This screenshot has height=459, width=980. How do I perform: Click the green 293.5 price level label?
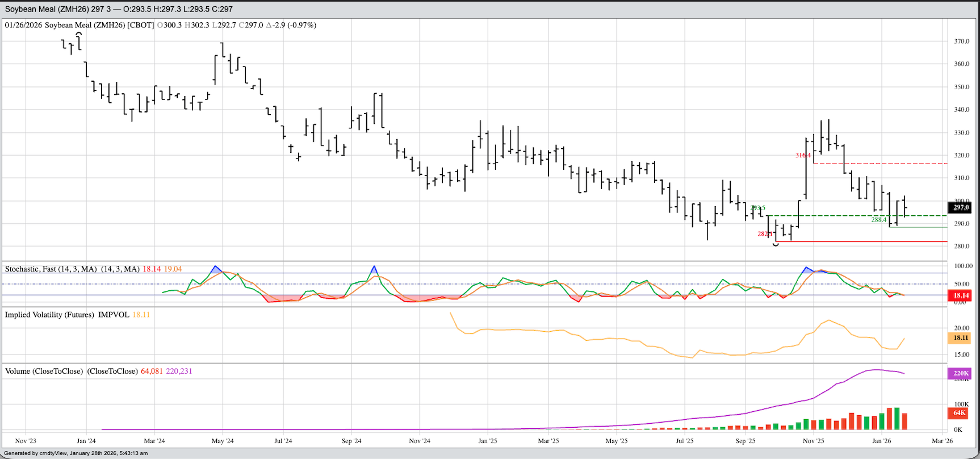tap(757, 208)
